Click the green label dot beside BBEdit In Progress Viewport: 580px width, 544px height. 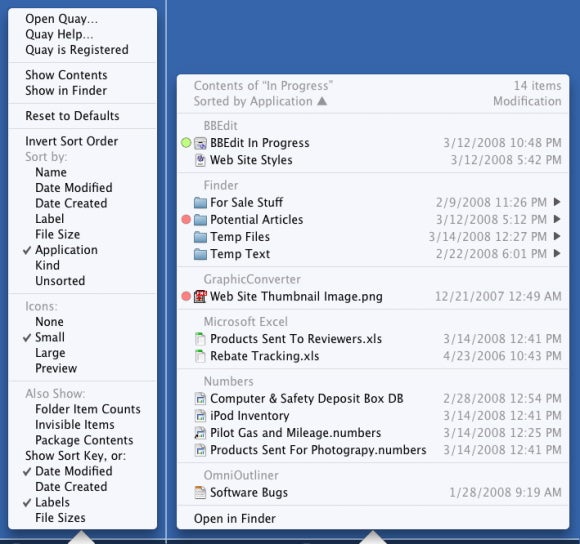186,143
